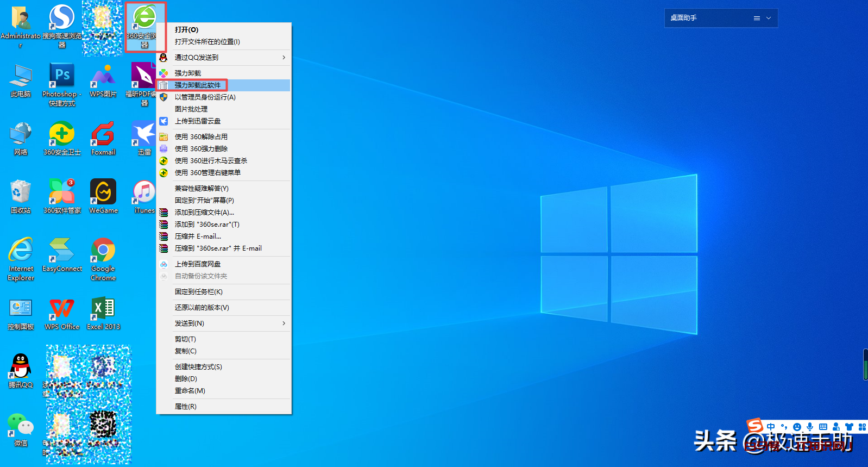
Task: Open the 桌面助手 dropdown chevron
Action: (769, 18)
